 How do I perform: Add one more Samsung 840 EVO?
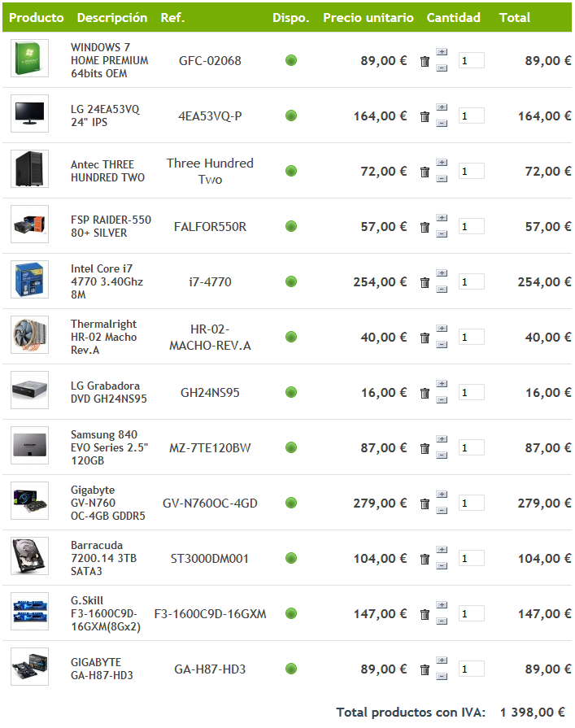[x=442, y=438]
